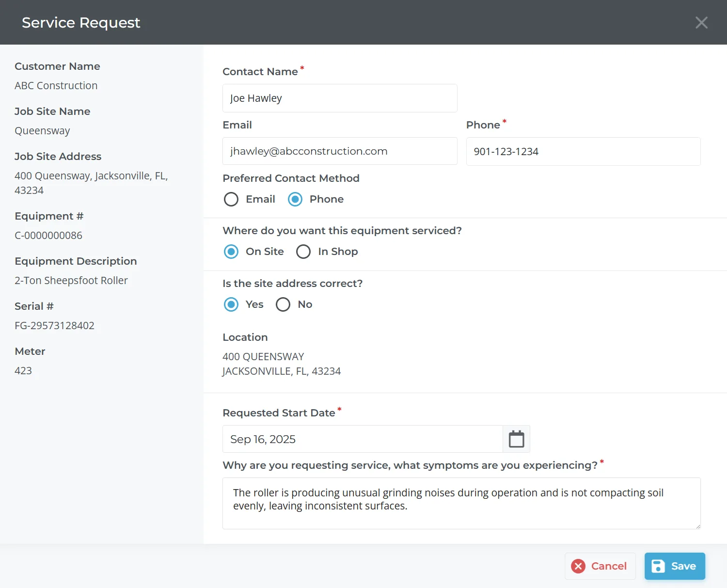Viewport: 727px width, 588px height.
Task: Click the 2-Ton Sheepsfoot Roller description
Action: (x=71, y=281)
